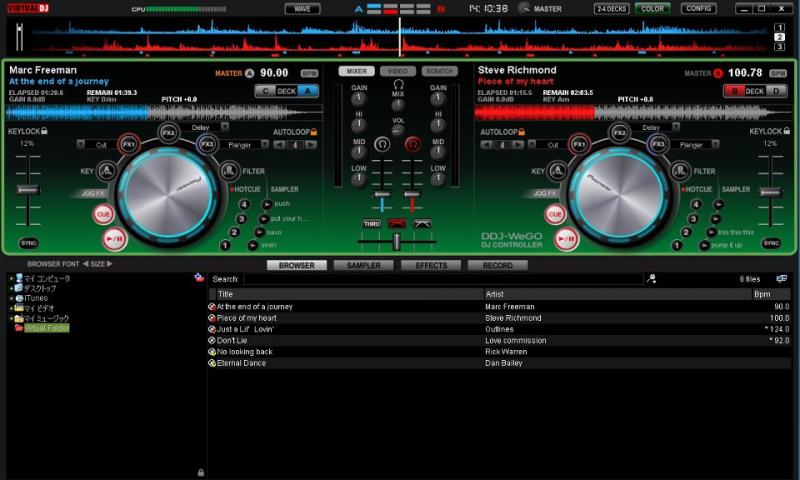Click the right deck CUE button
Image resolution: width=800 pixels, height=480 pixels.
pyautogui.click(x=555, y=214)
